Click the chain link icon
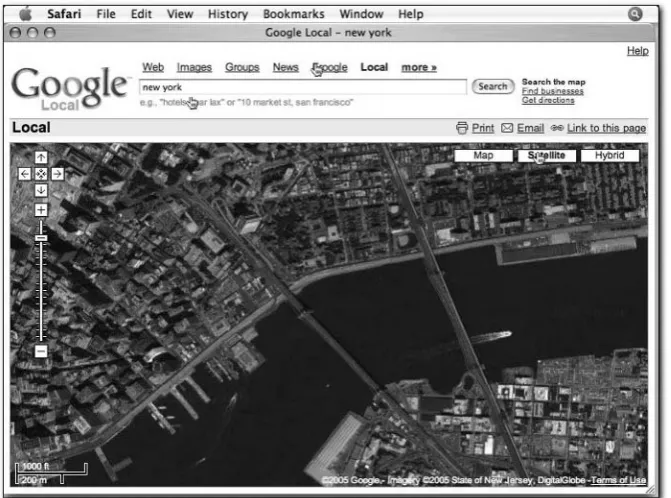671x498 pixels. coord(557,128)
